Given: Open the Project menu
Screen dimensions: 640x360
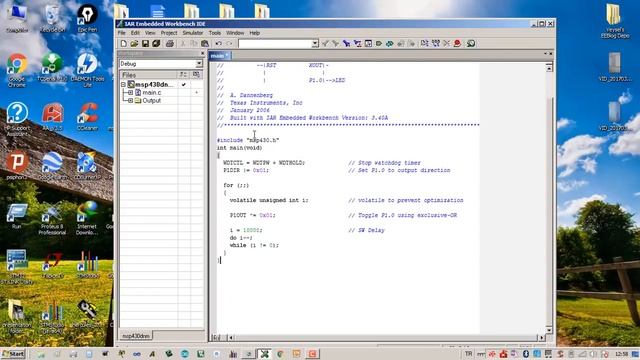Looking at the screenshot, I should coord(169,33).
